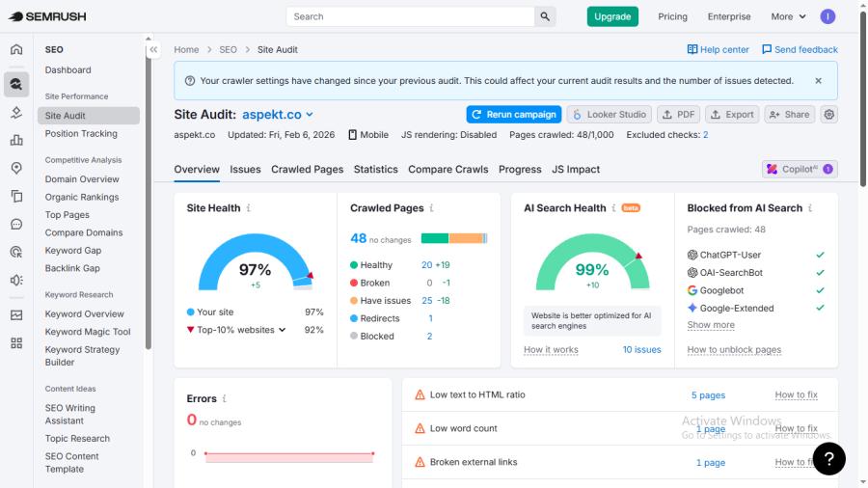Open the megaphone Advertising icon in rail
Viewport: 868px width, 488px height.
(16, 280)
